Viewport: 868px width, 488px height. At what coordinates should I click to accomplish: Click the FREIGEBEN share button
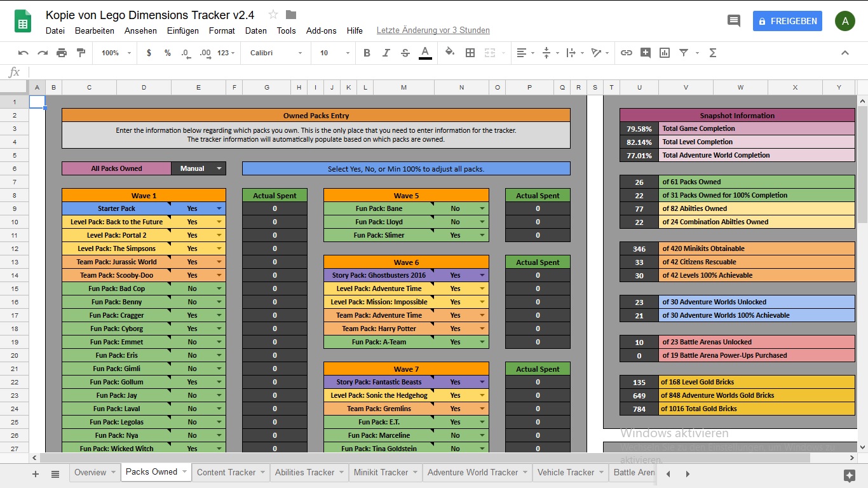click(x=787, y=21)
